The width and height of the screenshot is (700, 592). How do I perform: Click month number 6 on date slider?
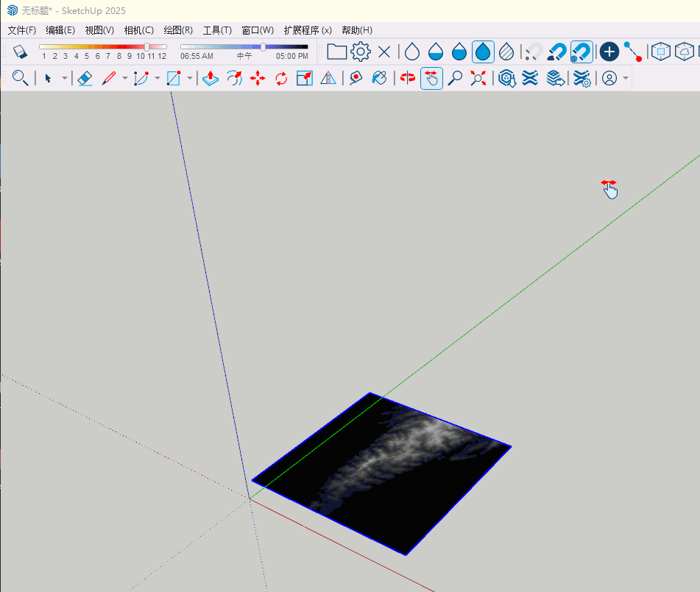[97, 56]
